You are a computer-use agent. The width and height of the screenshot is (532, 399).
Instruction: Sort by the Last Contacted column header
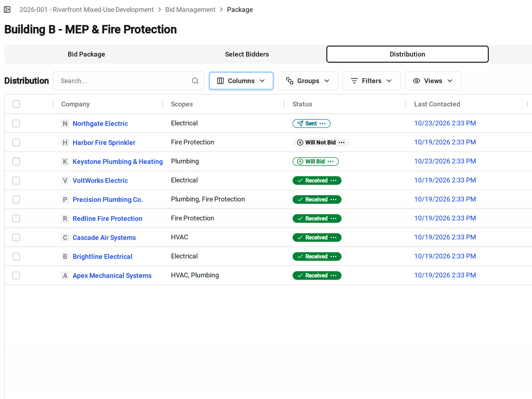[x=437, y=104]
